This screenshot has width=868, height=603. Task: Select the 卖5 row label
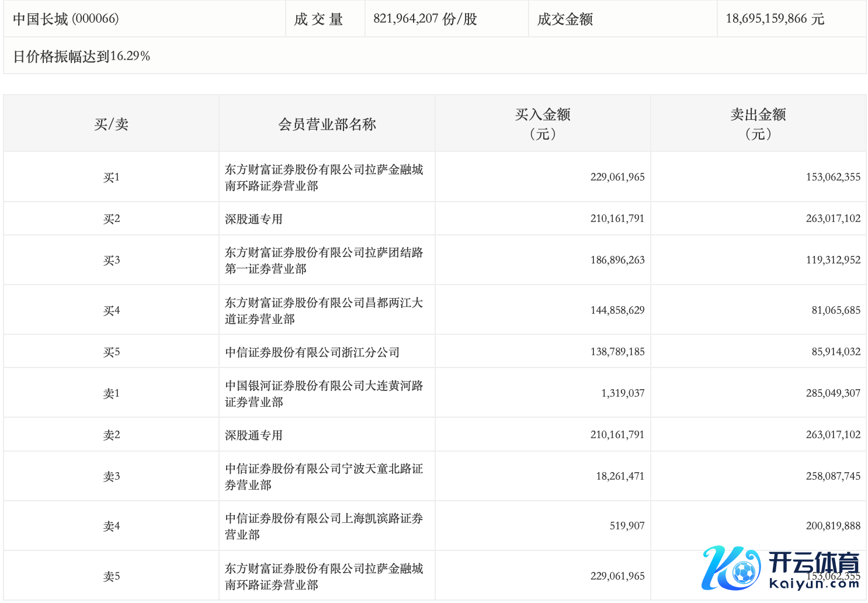click(111, 576)
